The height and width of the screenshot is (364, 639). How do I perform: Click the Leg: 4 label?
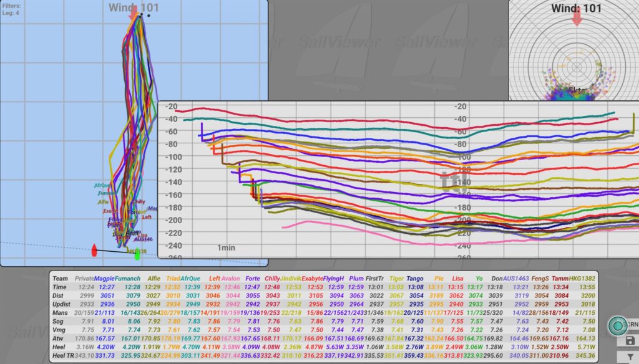coord(10,13)
